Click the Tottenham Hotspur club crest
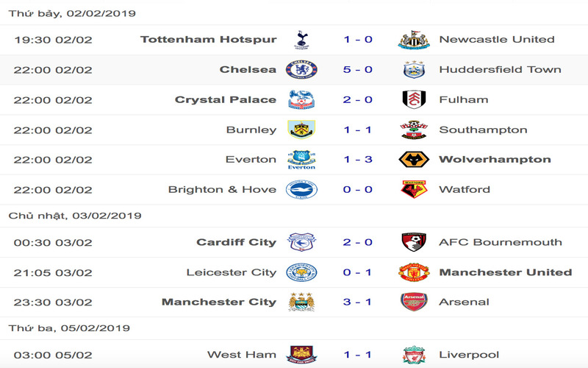Viewport: 588px width, 368px height. 301,40
